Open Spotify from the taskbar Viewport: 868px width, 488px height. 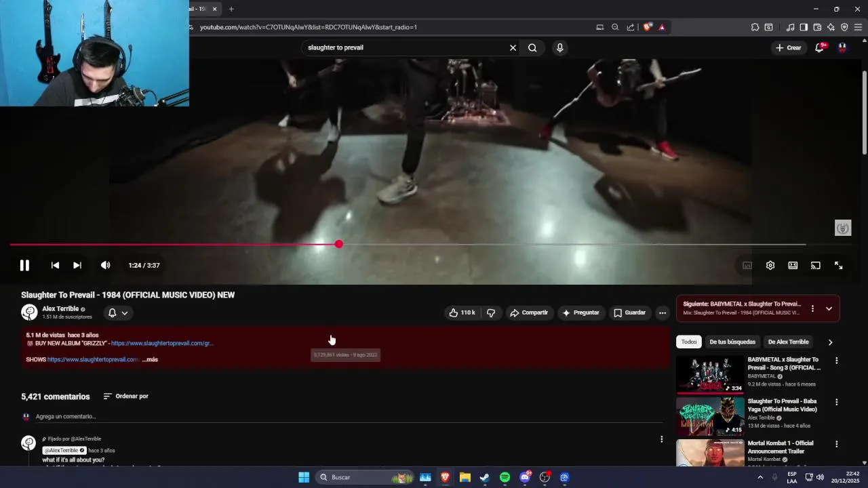(x=505, y=477)
